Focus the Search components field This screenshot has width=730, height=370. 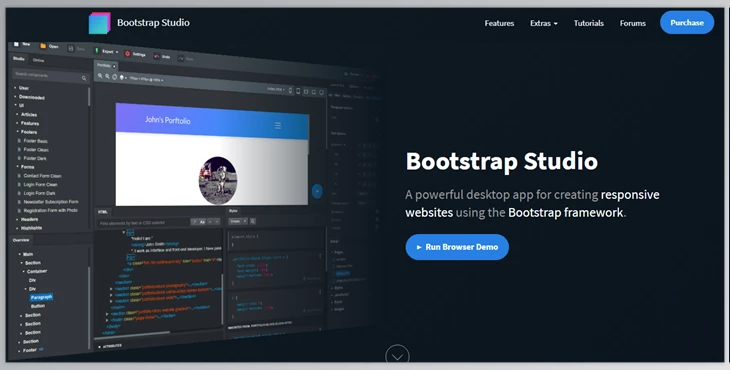(50, 76)
